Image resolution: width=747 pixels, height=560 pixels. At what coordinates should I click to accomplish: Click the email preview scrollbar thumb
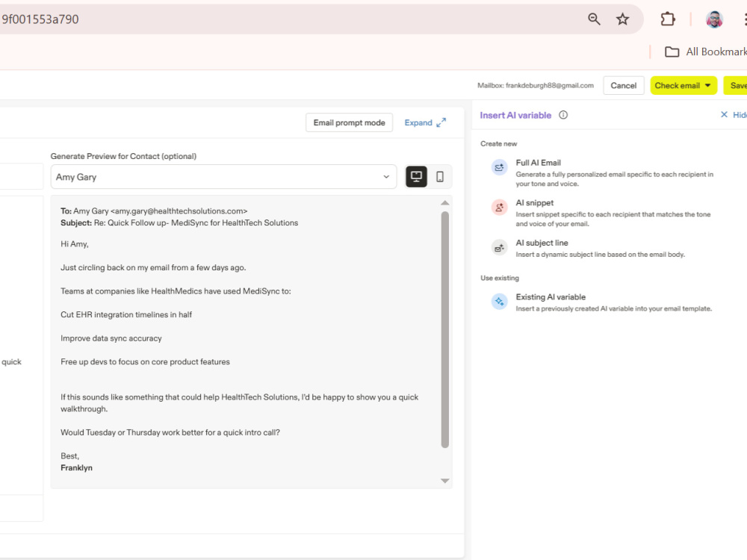click(x=445, y=329)
